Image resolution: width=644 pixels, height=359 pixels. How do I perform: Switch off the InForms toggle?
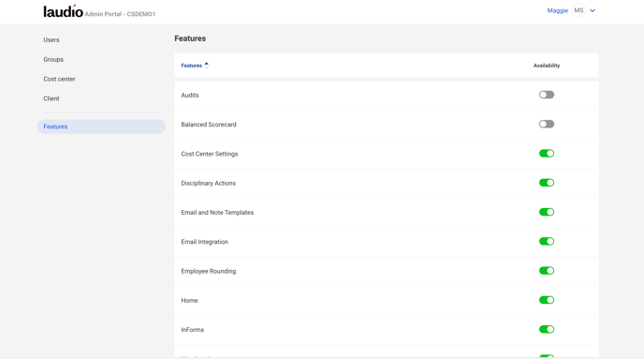tap(547, 329)
